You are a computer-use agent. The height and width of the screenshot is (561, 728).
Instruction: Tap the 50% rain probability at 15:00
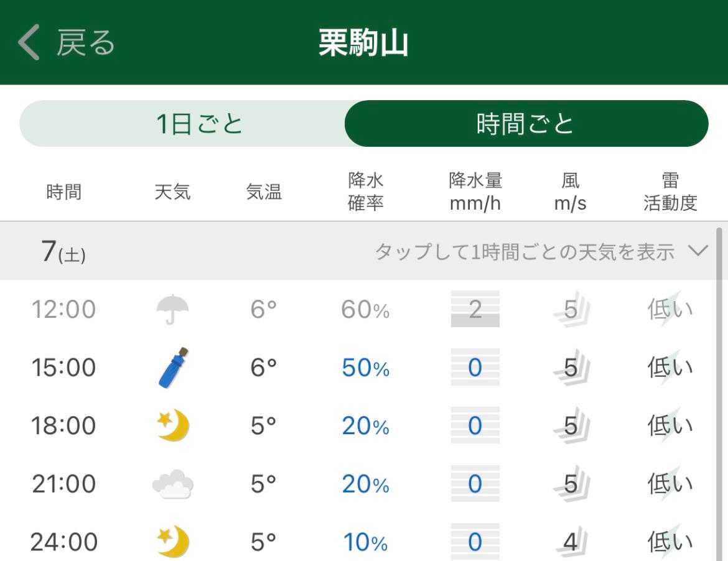pos(365,368)
